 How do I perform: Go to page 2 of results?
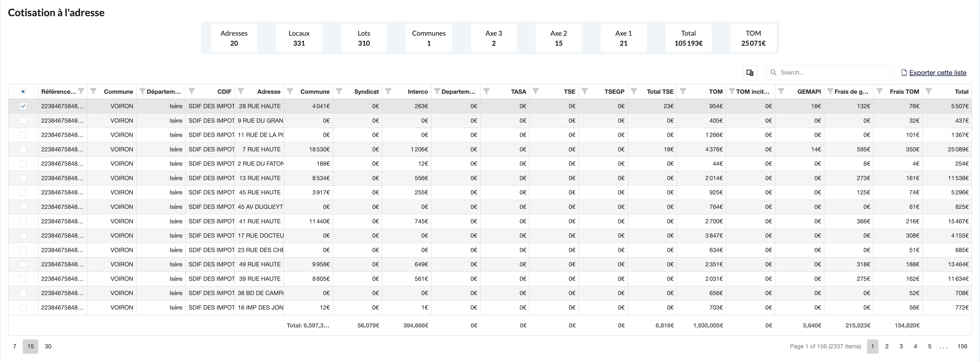tap(887, 346)
